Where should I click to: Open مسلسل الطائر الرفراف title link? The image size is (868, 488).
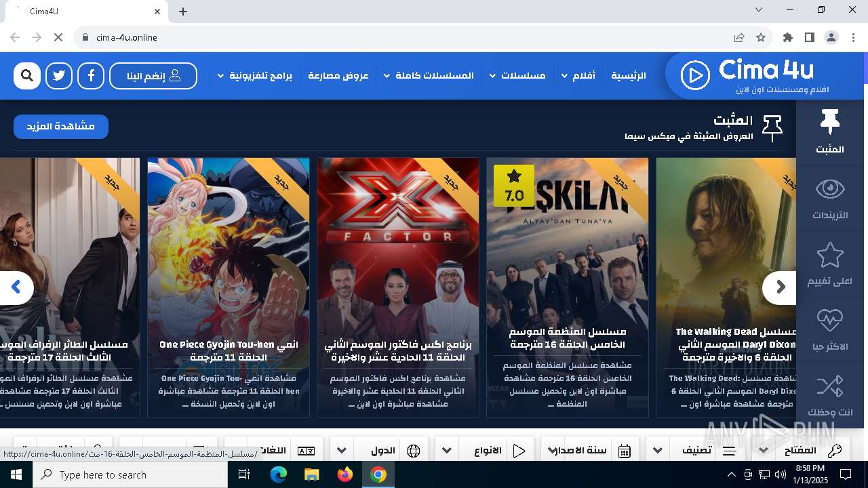(x=65, y=351)
